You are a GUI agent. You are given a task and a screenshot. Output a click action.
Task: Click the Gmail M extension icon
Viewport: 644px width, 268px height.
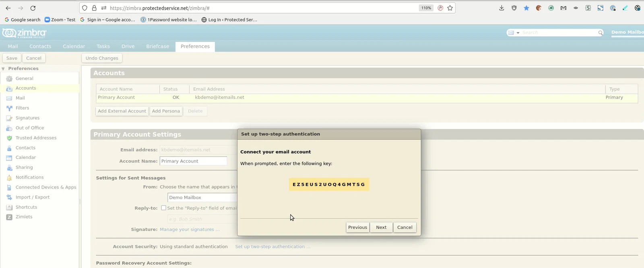point(563,8)
